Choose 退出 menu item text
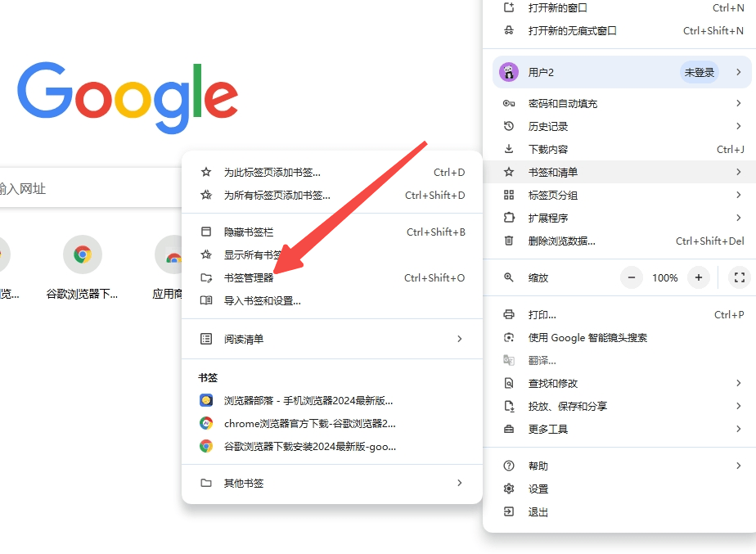The image size is (756, 554). tap(538, 512)
